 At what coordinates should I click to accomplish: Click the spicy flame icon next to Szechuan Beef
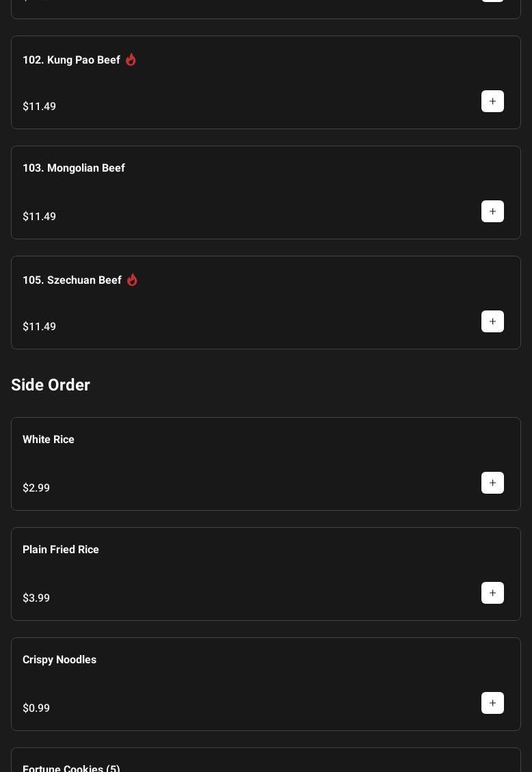(x=132, y=280)
